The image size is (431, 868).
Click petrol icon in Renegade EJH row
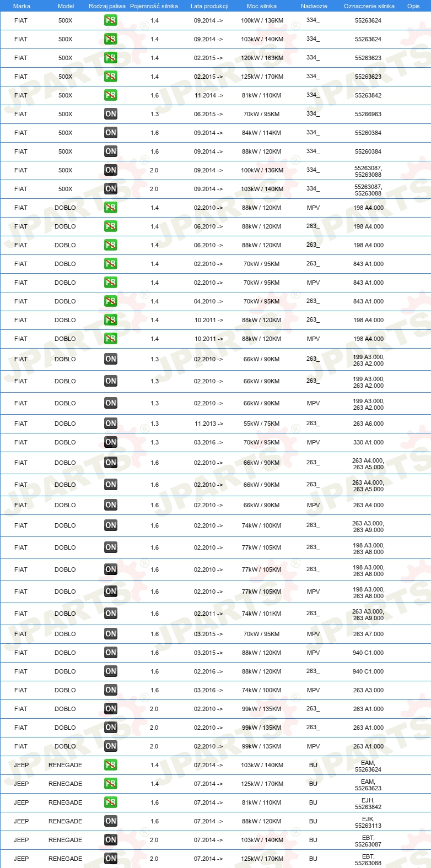pos(111,802)
